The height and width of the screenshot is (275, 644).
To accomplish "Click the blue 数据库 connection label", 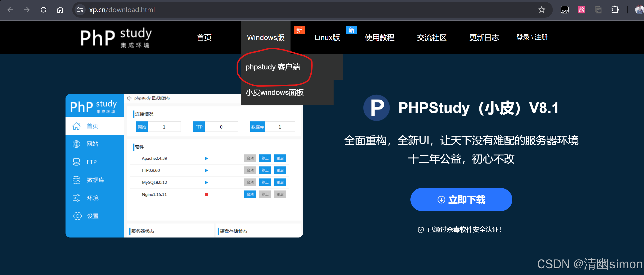I will point(257,127).
